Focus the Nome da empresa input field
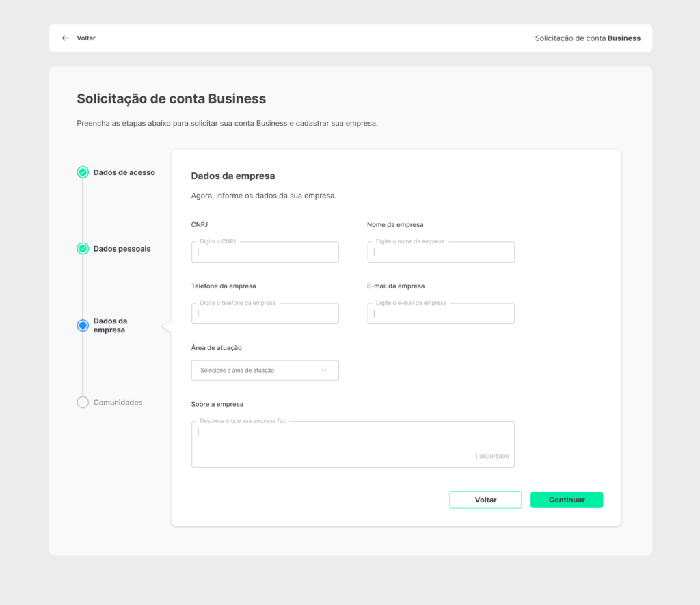The image size is (700, 605). click(x=441, y=252)
